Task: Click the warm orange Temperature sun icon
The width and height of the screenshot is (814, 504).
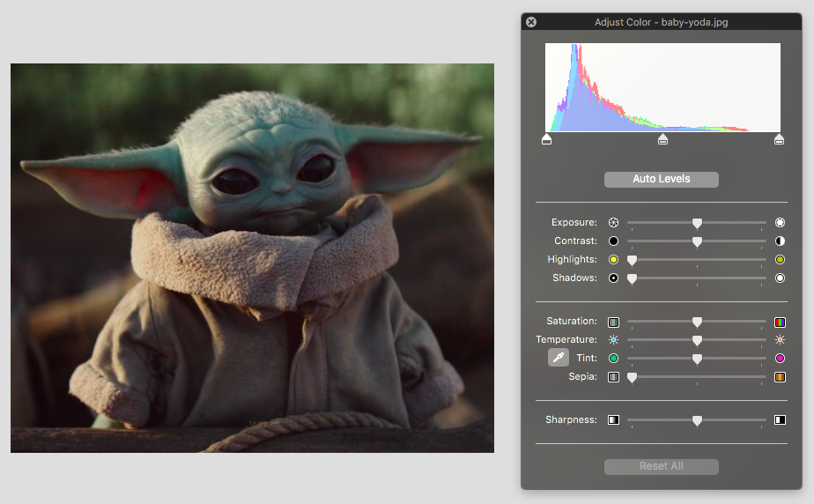Action: [780, 340]
